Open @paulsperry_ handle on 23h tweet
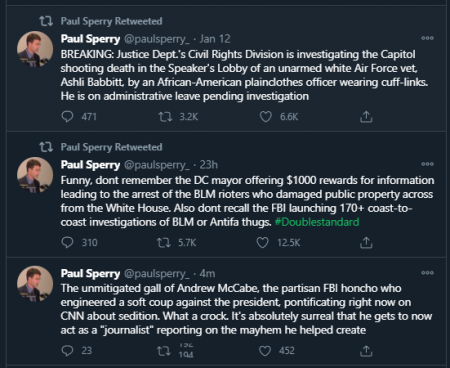 pyautogui.click(x=157, y=165)
